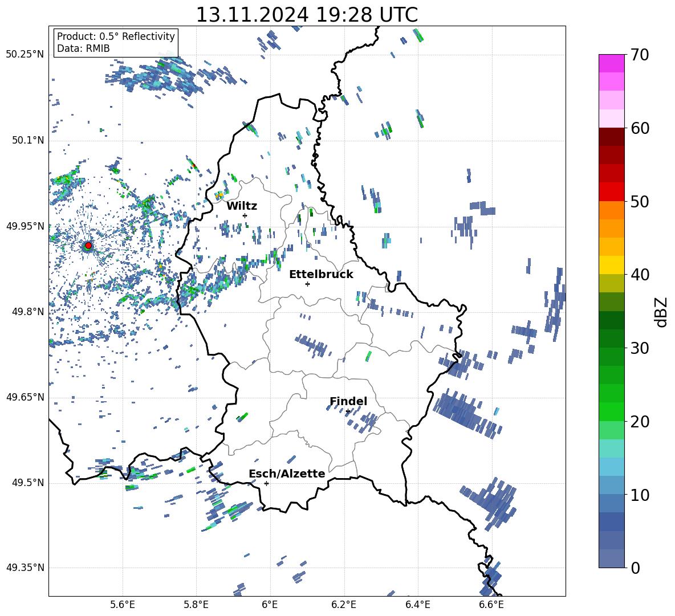Screen dimensions: 675x616
Task: Click the 50.25°N latitude label
Action: click(x=25, y=55)
